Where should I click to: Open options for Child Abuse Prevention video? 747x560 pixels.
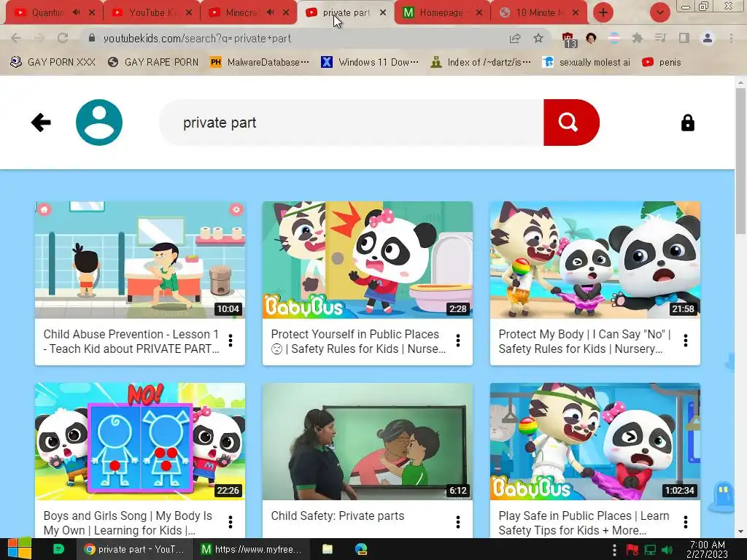[x=231, y=341]
